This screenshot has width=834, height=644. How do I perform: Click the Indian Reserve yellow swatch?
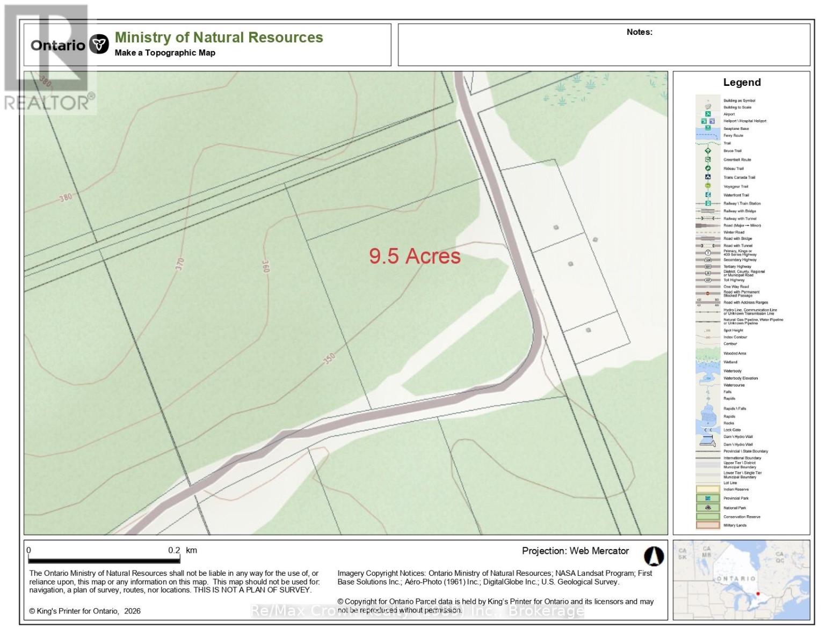(708, 489)
